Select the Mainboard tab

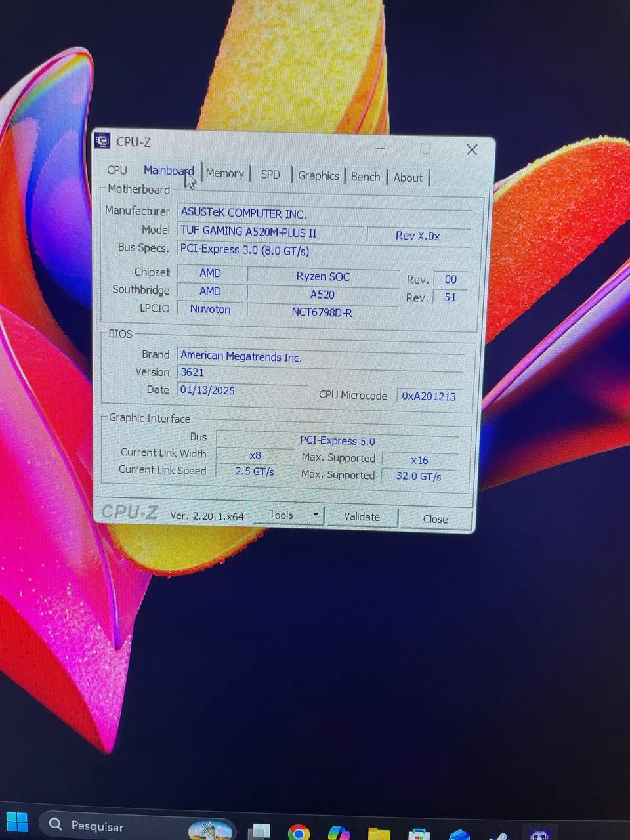tap(168, 171)
